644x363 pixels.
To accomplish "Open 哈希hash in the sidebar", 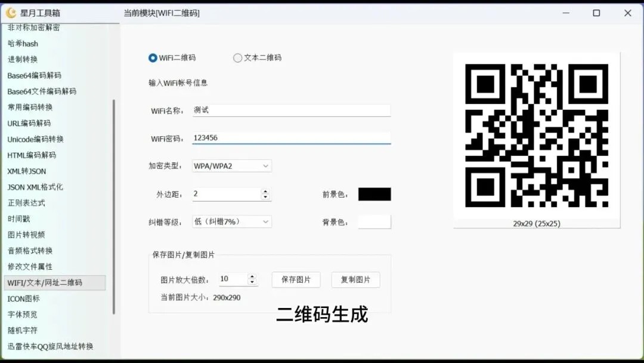I will coord(23,44).
